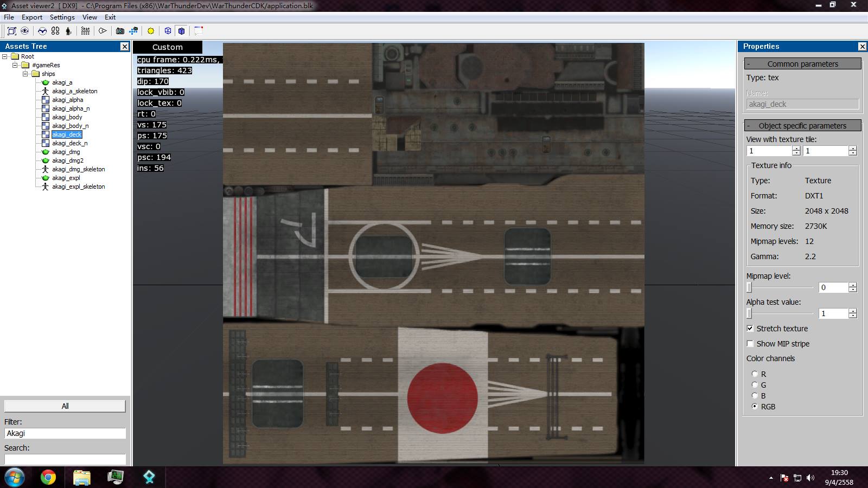Click the standing person silhouette icon
Screen dimensions: 868x488
[68, 31]
